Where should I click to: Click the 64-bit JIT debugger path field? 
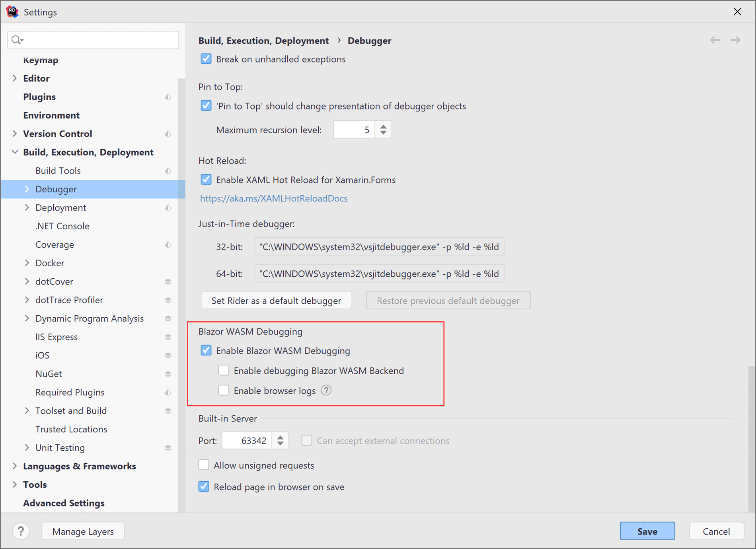coord(379,274)
